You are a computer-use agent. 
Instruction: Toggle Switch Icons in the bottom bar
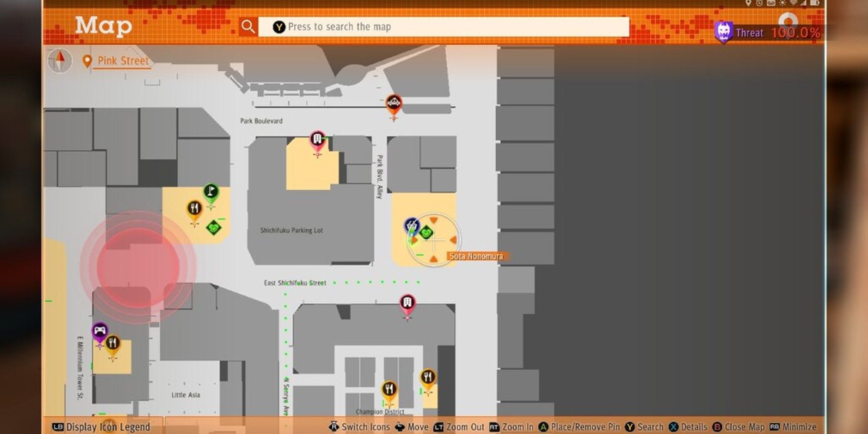pos(360,427)
